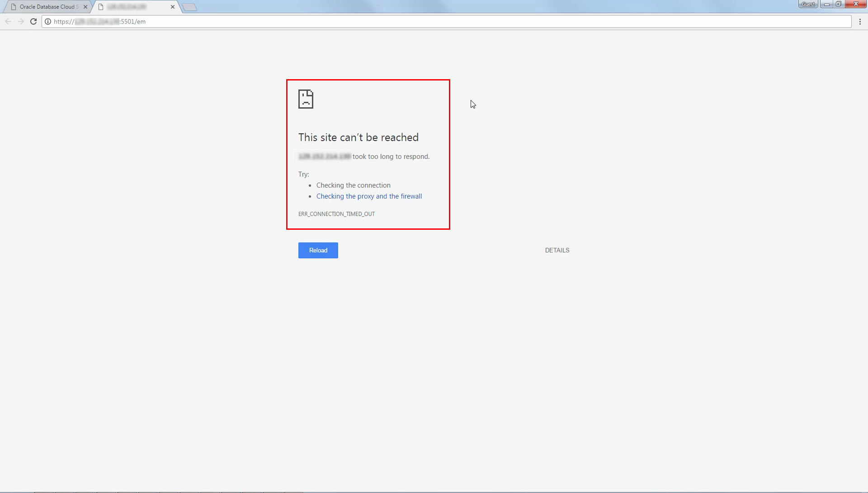Click the blue Reload button
868x493 pixels.
point(318,250)
